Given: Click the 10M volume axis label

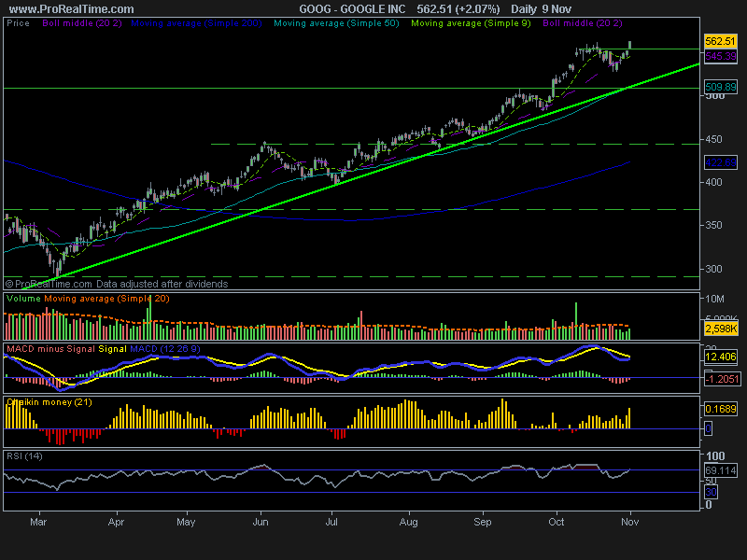Looking at the screenshot, I should click(714, 299).
